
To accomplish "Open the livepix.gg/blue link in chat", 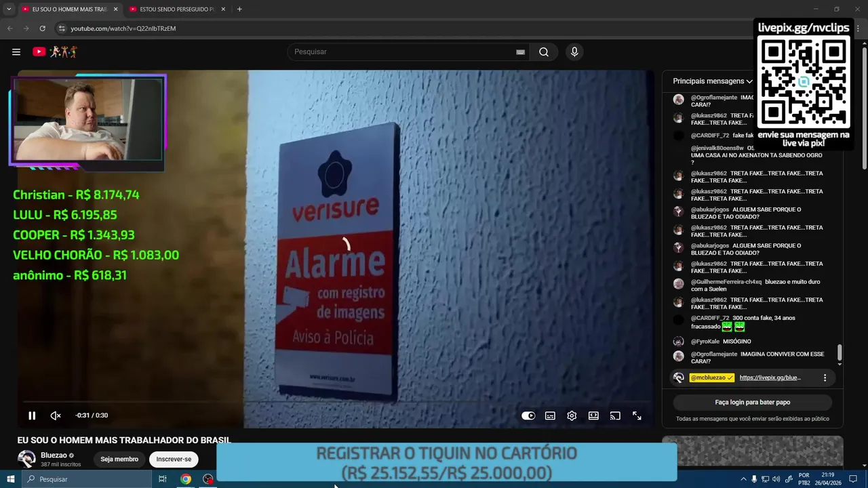I will [770, 378].
